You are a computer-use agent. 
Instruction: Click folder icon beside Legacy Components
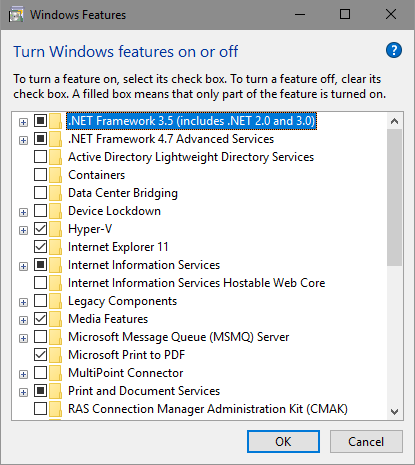pos(55,301)
